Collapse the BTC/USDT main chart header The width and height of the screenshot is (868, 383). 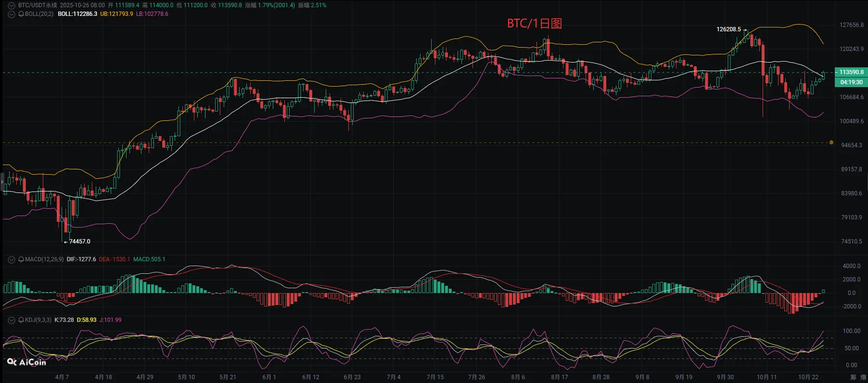coord(12,5)
